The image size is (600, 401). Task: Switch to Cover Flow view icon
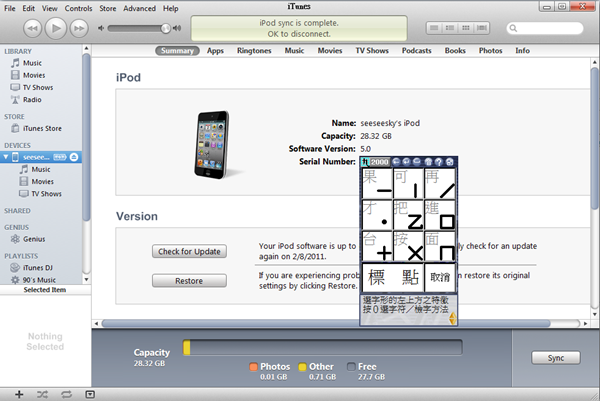point(482,28)
